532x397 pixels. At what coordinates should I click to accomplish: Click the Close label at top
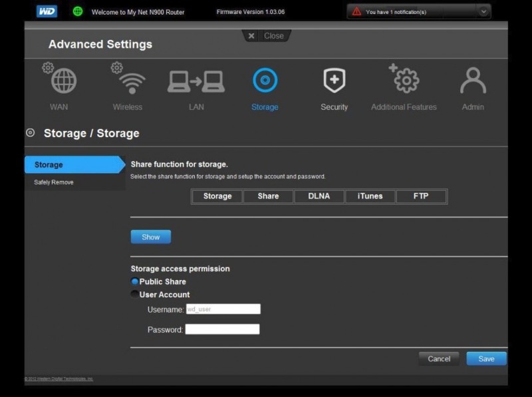pos(273,36)
